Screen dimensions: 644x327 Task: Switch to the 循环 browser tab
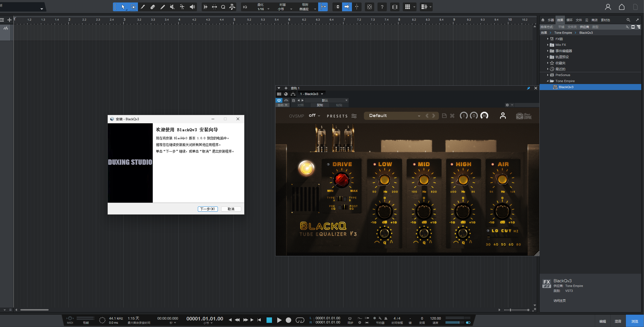pyautogui.click(x=569, y=20)
